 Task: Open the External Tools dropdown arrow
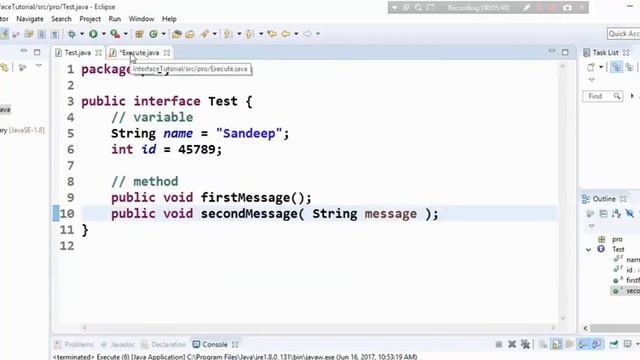coord(126,34)
